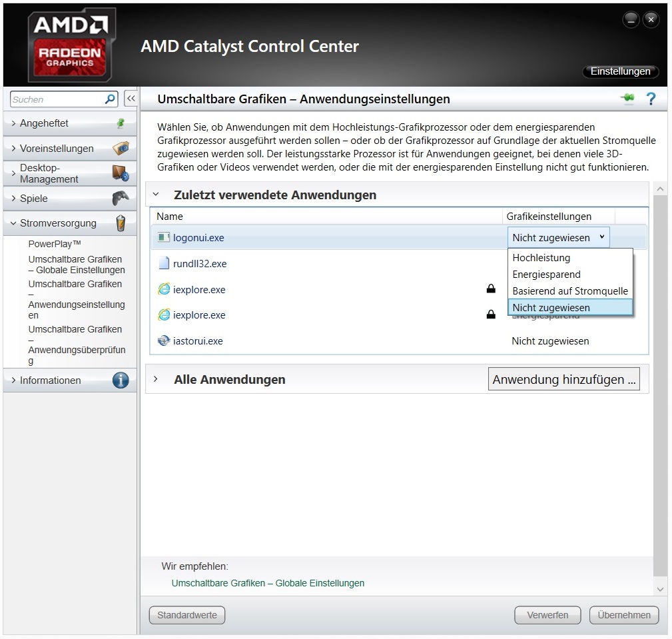
Task: Click scrollbar up arrow in main panel
Action: point(660,189)
